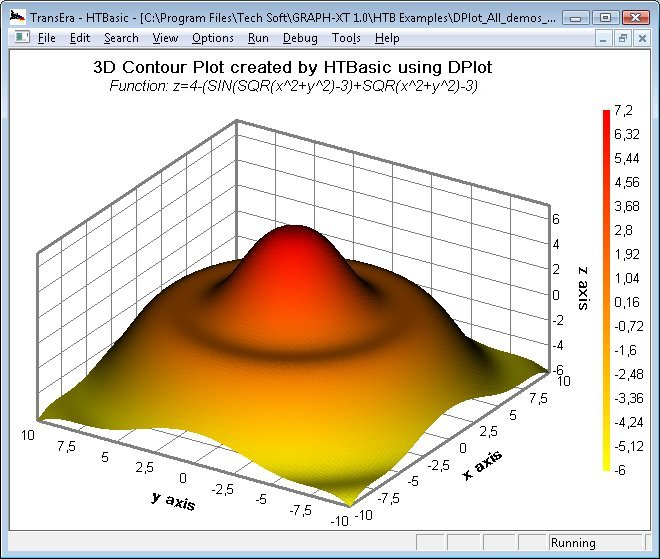Click the -4,24 value on color scale
The height and width of the screenshot is (559, 660).
628,422
